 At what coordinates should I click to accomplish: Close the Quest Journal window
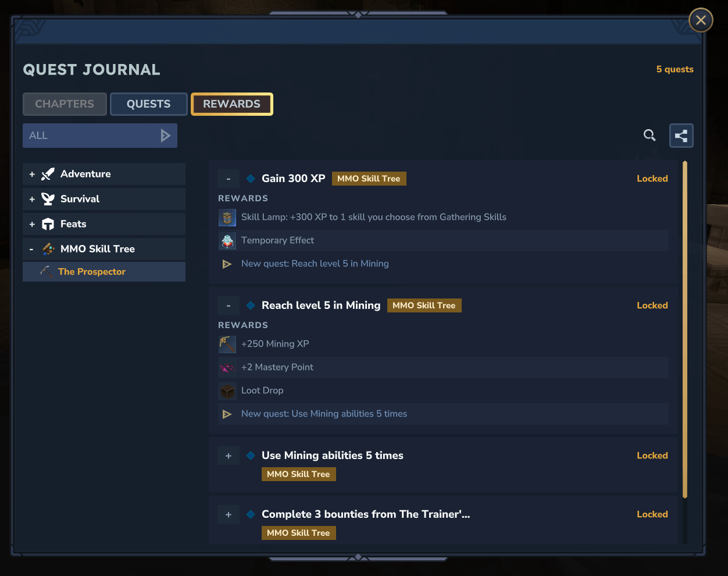pos(701,20)
